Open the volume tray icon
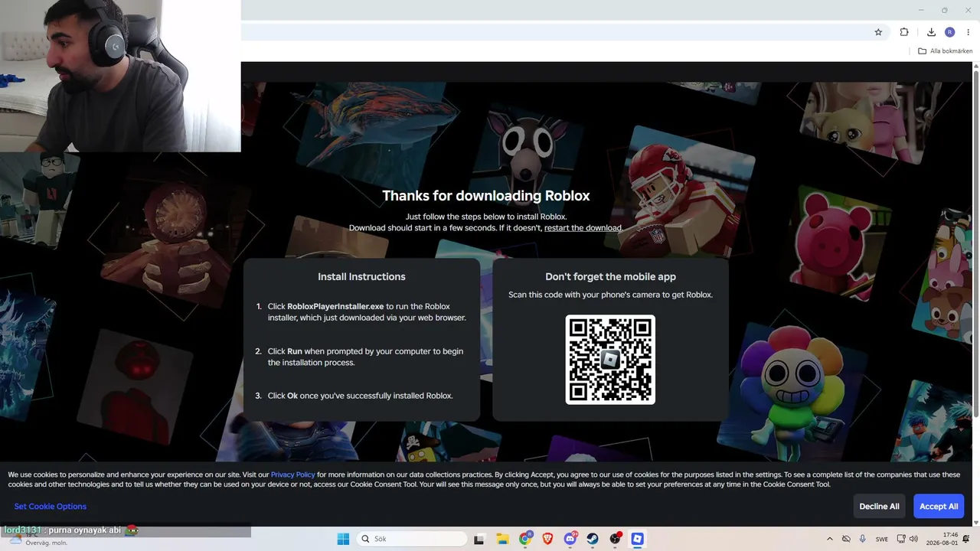The width and height of the screenshot is (980, 551). pos(913,539)
